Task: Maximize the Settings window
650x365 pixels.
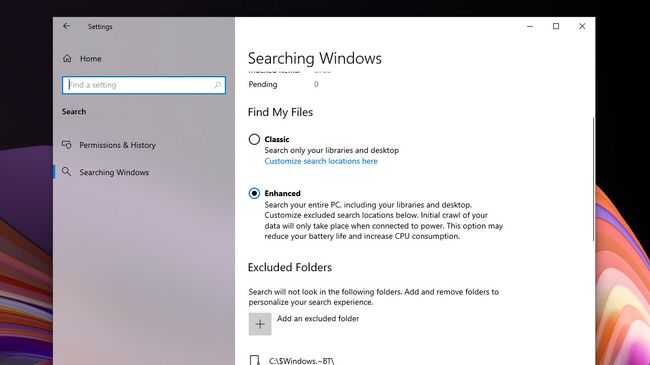Action: pyautogui.click(x=556, y=26)
